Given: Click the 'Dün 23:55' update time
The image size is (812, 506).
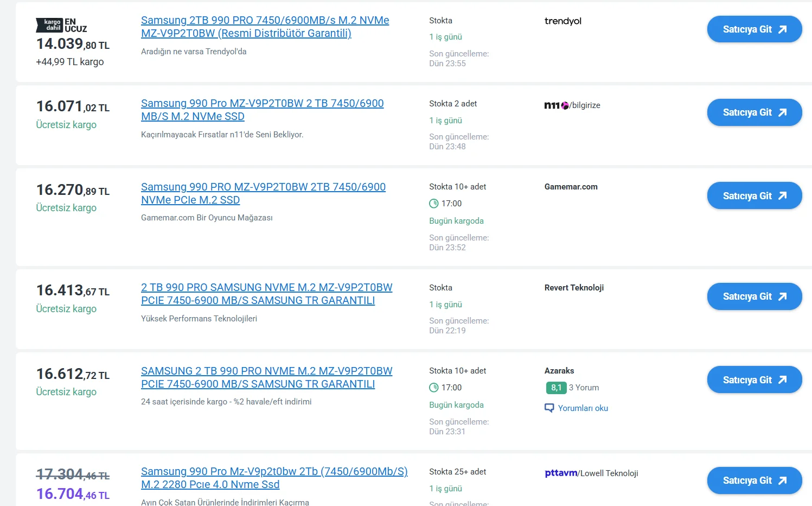Looking at the screenshot, I should click(447, 64).
